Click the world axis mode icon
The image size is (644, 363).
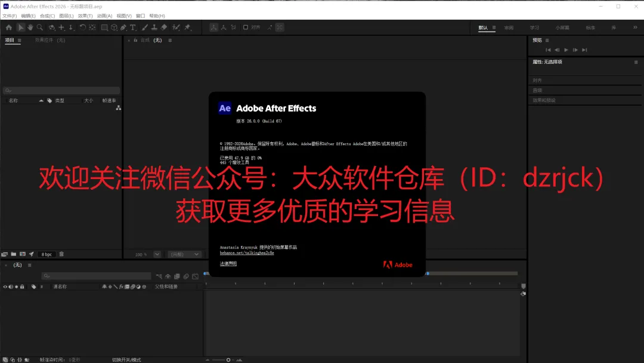click(224, 27)
